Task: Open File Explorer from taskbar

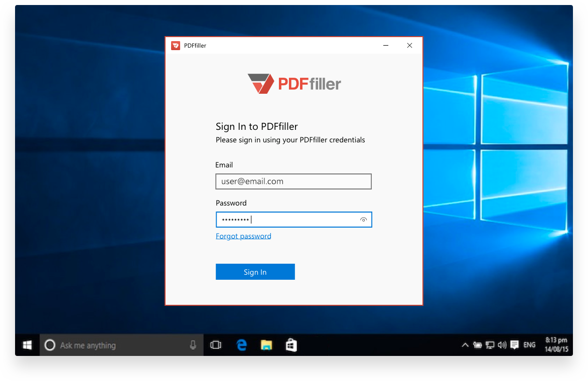Action: (266, 345)
